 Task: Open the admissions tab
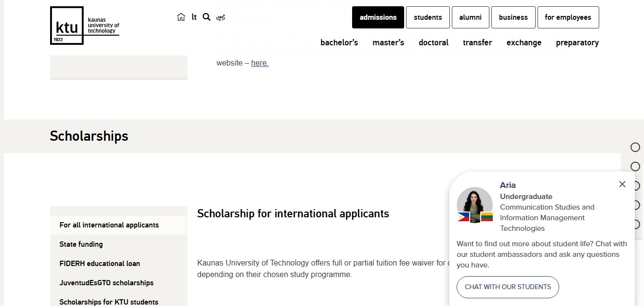378,17
